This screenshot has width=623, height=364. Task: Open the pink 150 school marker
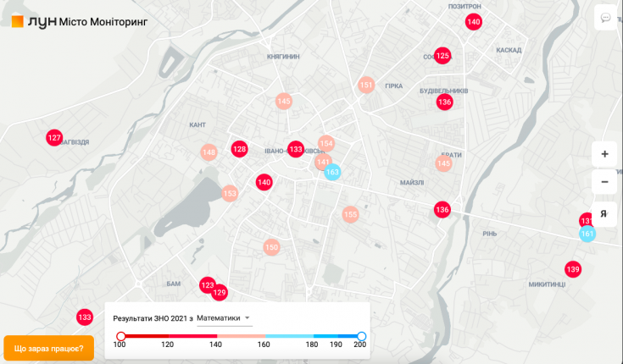tap(271, 247)
